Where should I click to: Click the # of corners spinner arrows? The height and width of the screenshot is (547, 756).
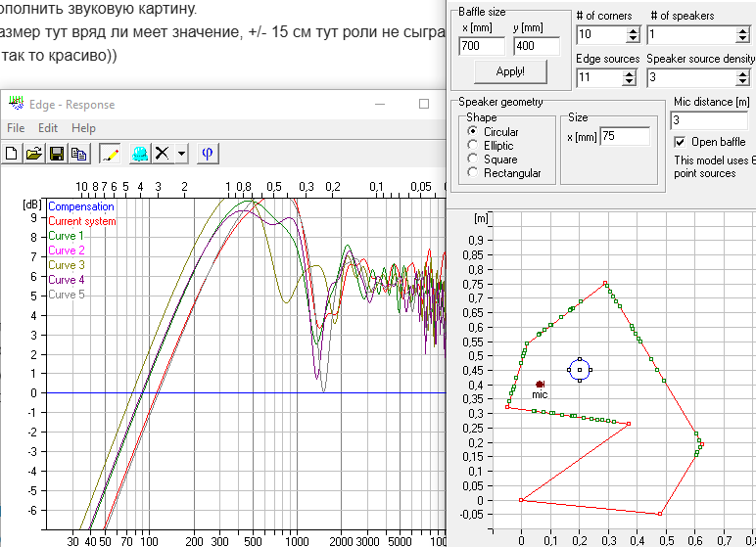(x=631, y=35)
